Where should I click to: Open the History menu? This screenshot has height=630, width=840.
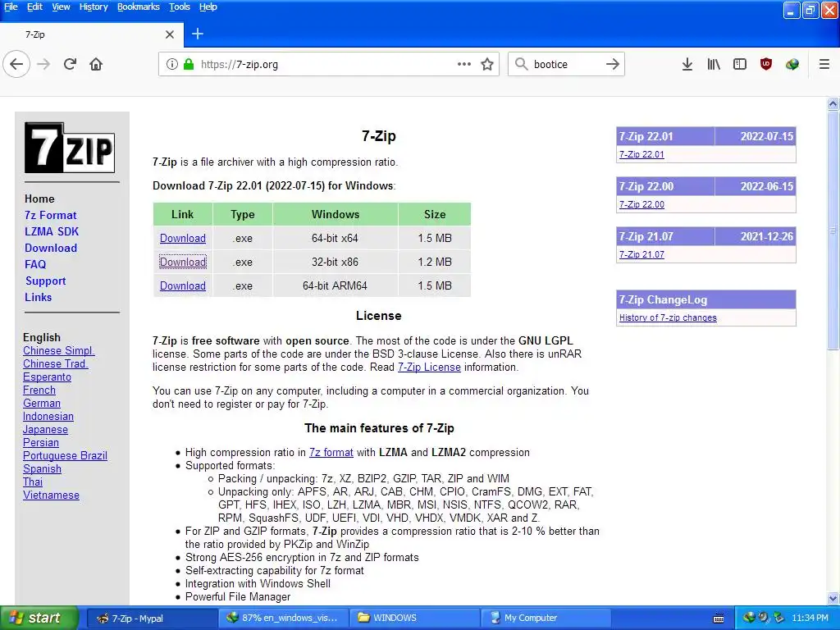(94, 7)
